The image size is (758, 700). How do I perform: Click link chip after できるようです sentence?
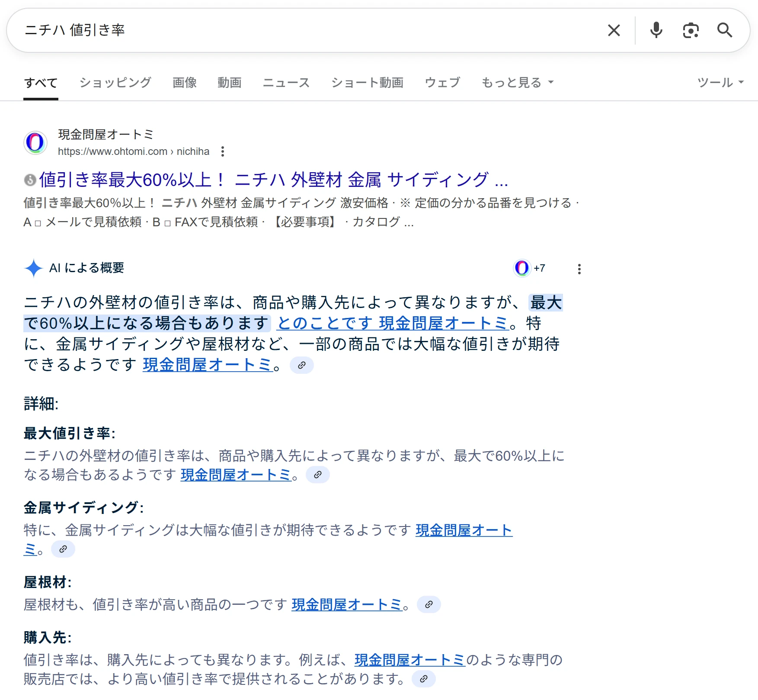[302, 365]
